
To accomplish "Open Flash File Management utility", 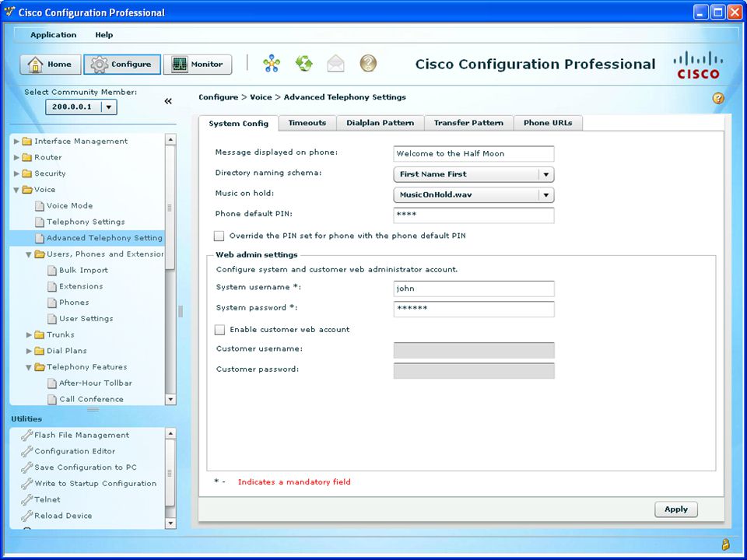I will click(82, 435).
